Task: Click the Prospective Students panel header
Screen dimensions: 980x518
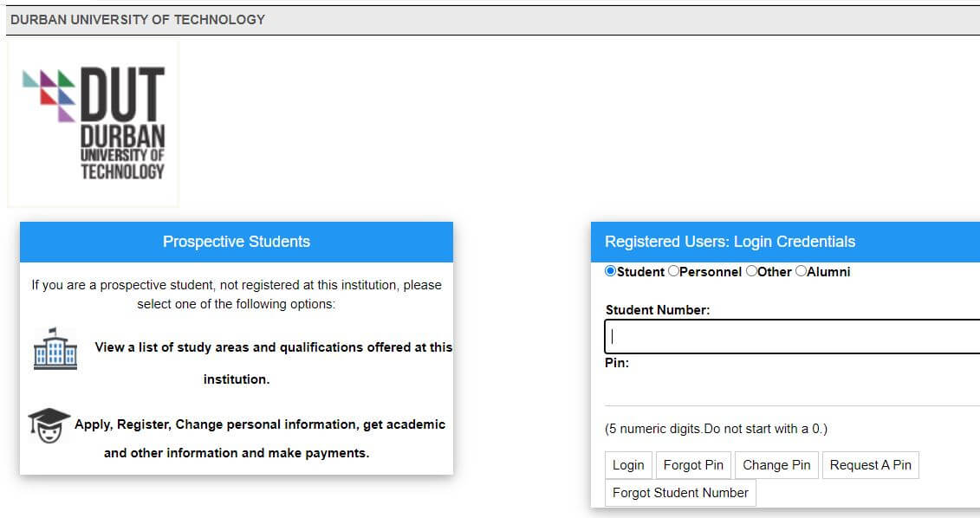Action: click(x=237, y=242)
